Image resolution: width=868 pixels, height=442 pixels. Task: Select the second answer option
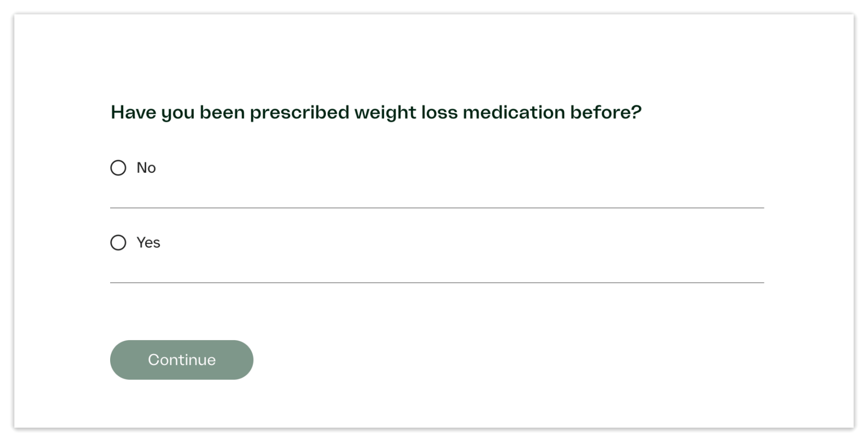click(x=118, y=242)
